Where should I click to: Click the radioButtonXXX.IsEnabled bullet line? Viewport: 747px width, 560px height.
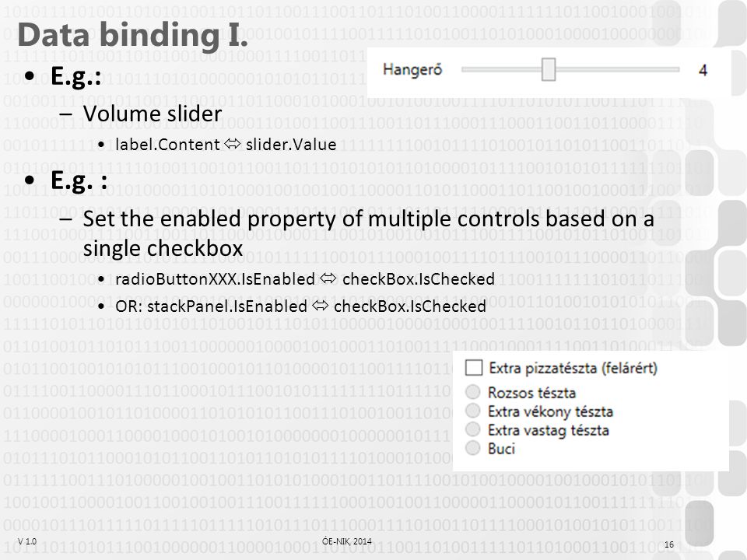(x=305, y=278)
